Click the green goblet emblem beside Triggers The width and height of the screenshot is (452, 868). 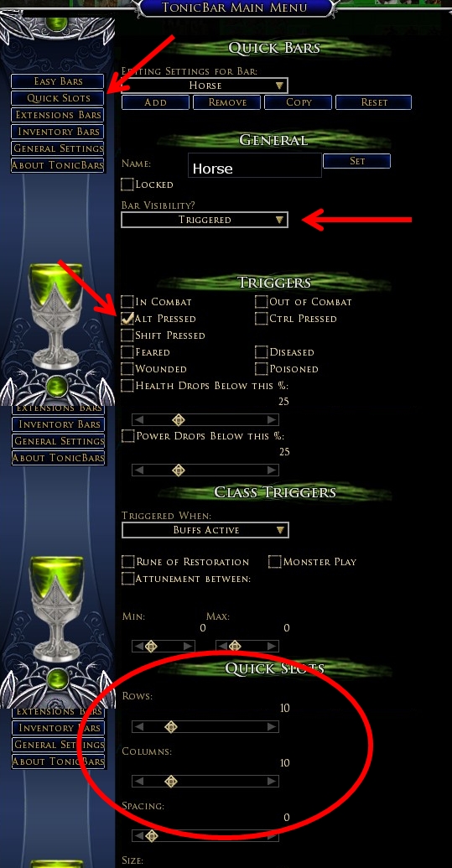(x=57, y=315)
